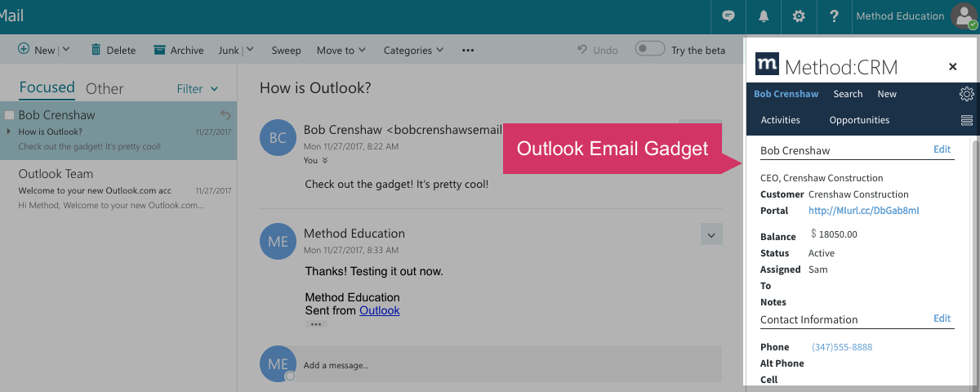Click the BC sender avatar
The height and width of the screenshot is (392, 980).
click(278, 137)
